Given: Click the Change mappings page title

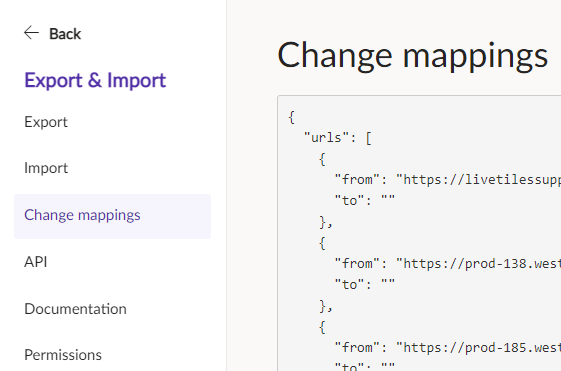Looking at the screenshot, I should pos(413,55).
